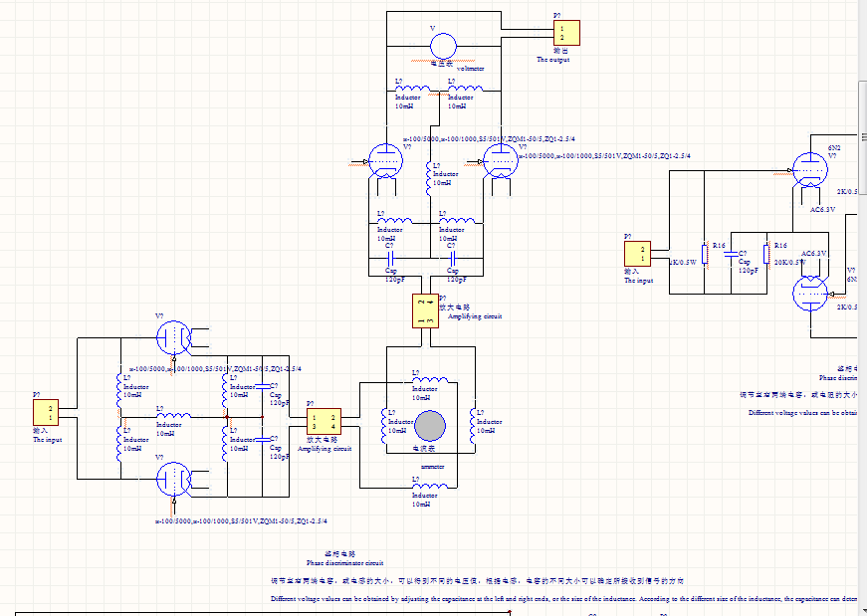The width and height of the screenshot is (867, 616).
Task: Click the '20K/0.5W' value text
Action: [x=789, y=262]
